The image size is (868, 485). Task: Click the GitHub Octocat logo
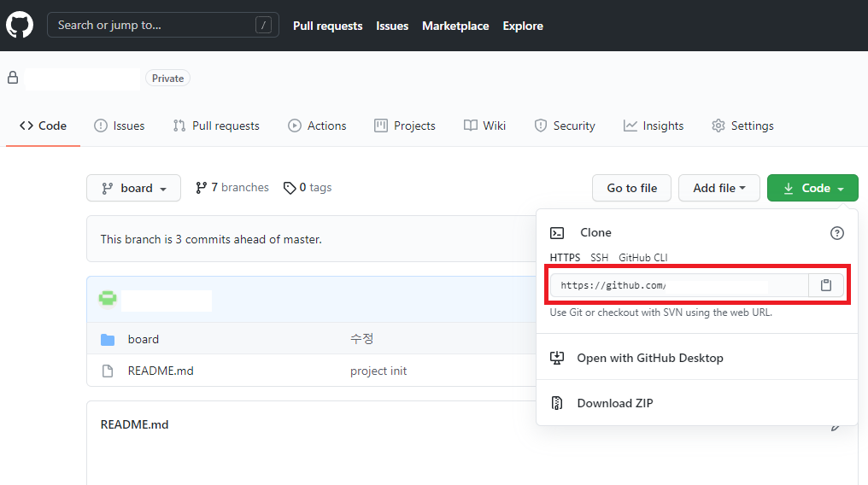tap(20, 26)
